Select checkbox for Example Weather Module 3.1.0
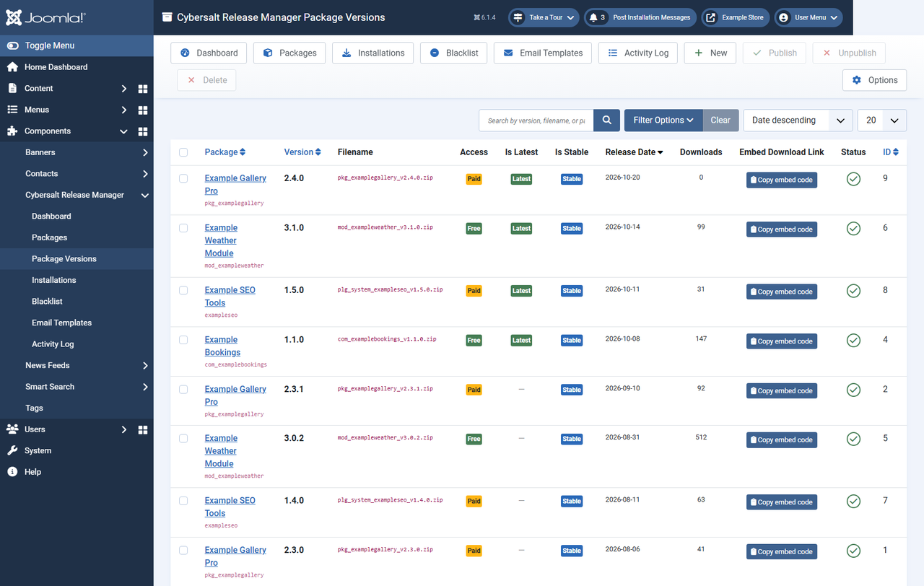924x586 pixels. [183, 228]
